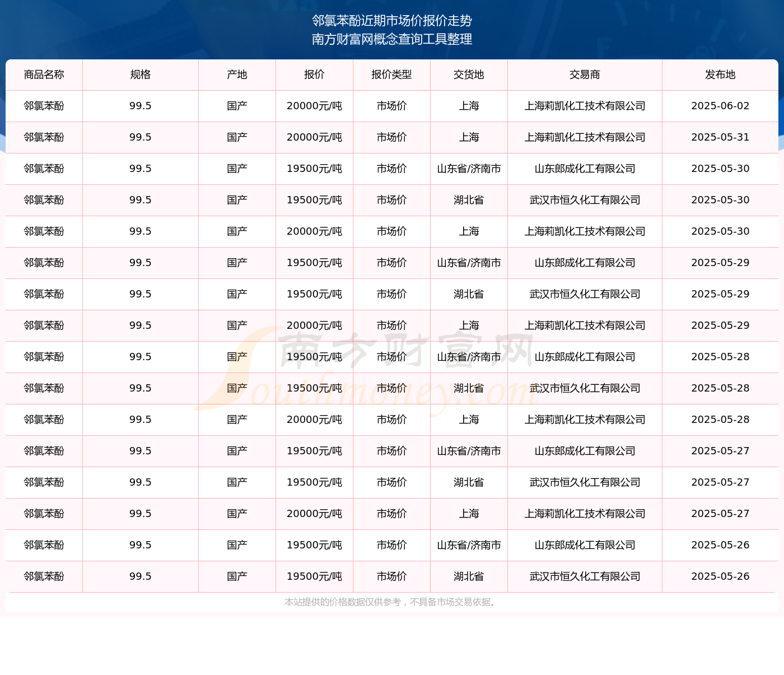The width and height of the screenshot is (784, 675).
Task: Click the 20000元/吨 price in the 2025-05-31 row
Action: click(x=315, y=137)
